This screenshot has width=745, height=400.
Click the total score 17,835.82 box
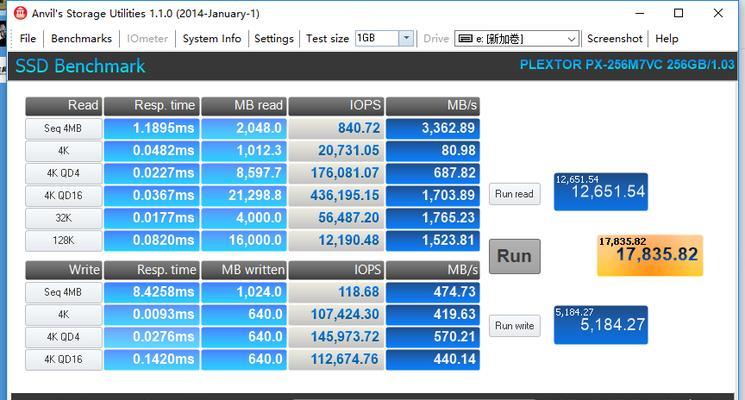[650, 256]
